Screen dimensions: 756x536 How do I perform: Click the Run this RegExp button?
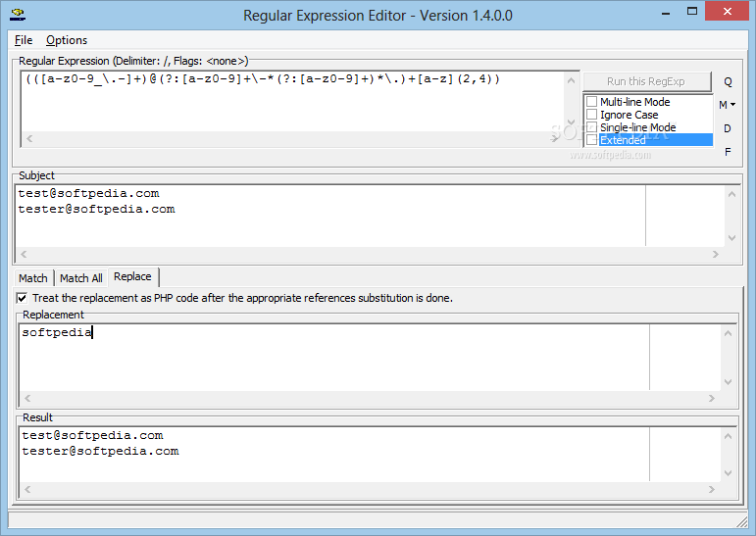tap(646, 81)
